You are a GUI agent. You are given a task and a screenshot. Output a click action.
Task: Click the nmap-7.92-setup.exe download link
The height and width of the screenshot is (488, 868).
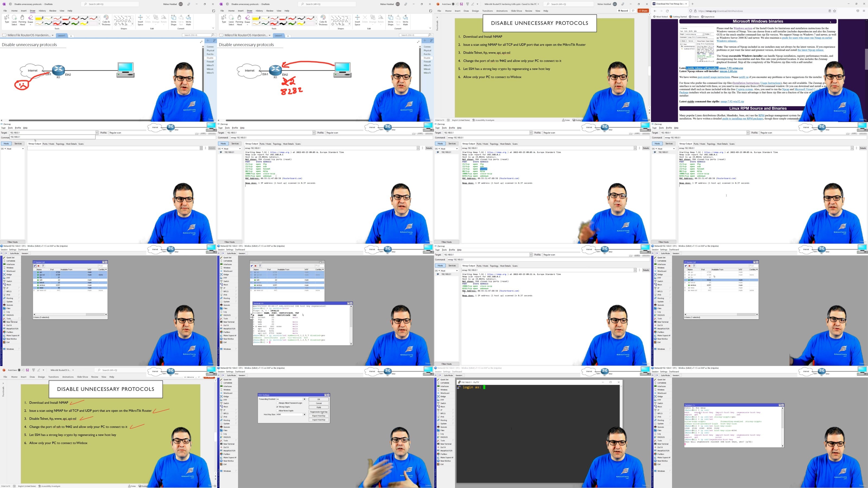(x=731, y=68)
